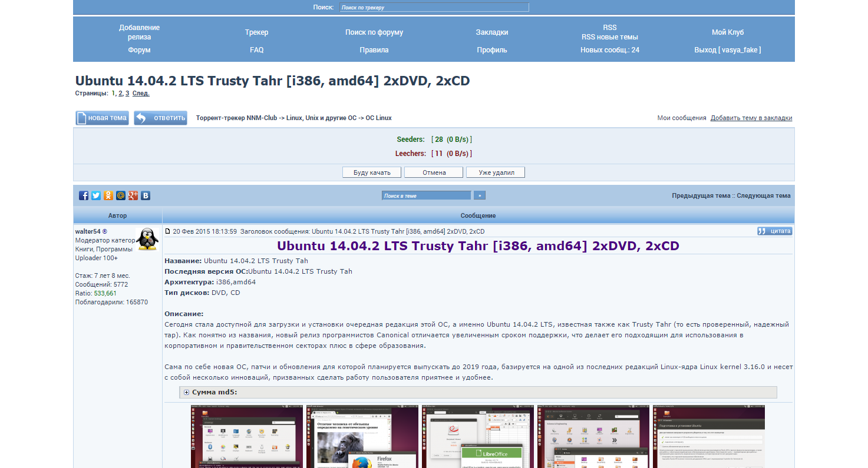The width and height of the screenshot is (868, 468).
Task: Open the Firefox screenshot thumbnail
Action: (x=361, y=436)
